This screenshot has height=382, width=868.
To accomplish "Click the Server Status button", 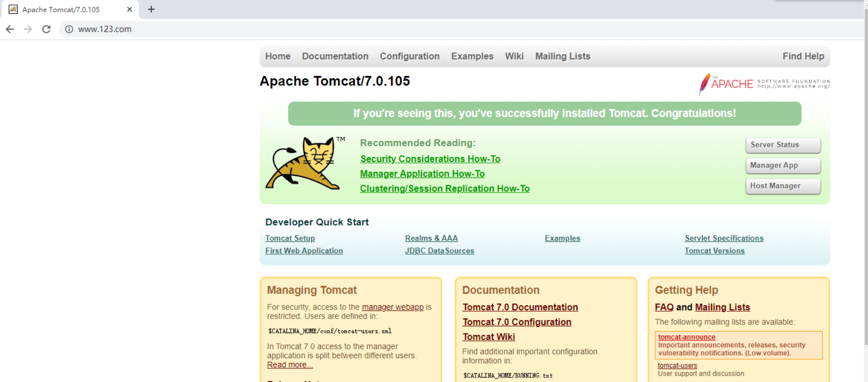I will click(783, 145).
